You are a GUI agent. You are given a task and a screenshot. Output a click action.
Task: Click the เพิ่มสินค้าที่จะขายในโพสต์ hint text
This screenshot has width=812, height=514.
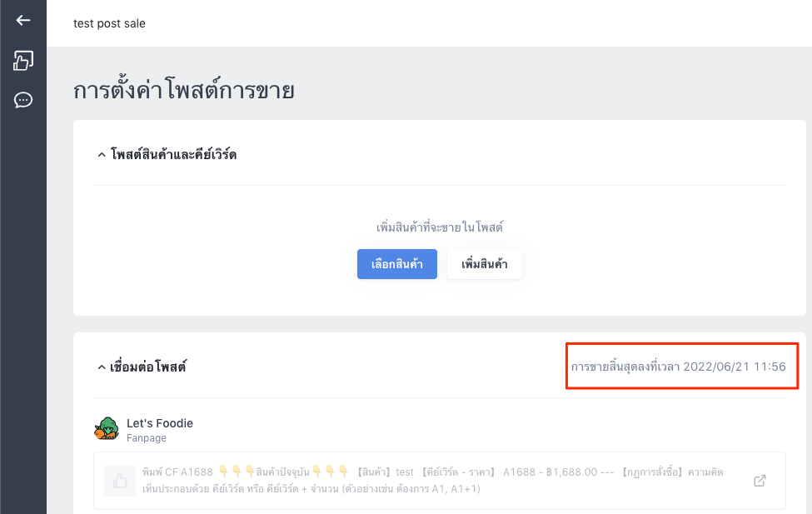click(440, 227)
